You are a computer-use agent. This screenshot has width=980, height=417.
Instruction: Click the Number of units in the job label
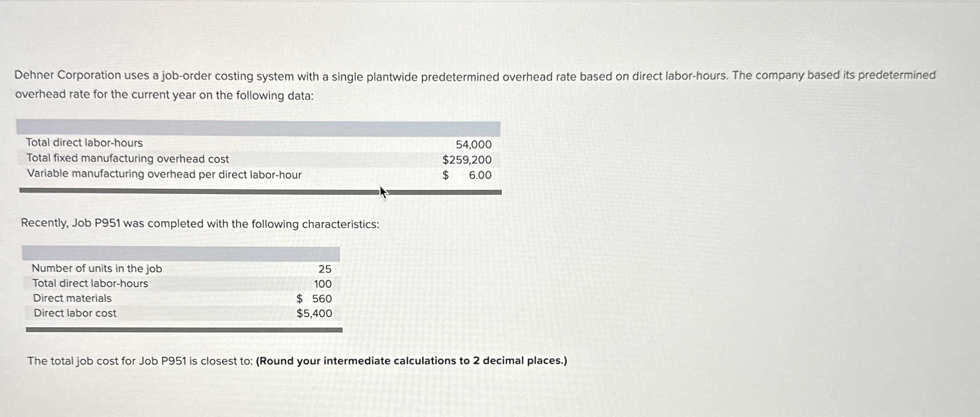97,268
